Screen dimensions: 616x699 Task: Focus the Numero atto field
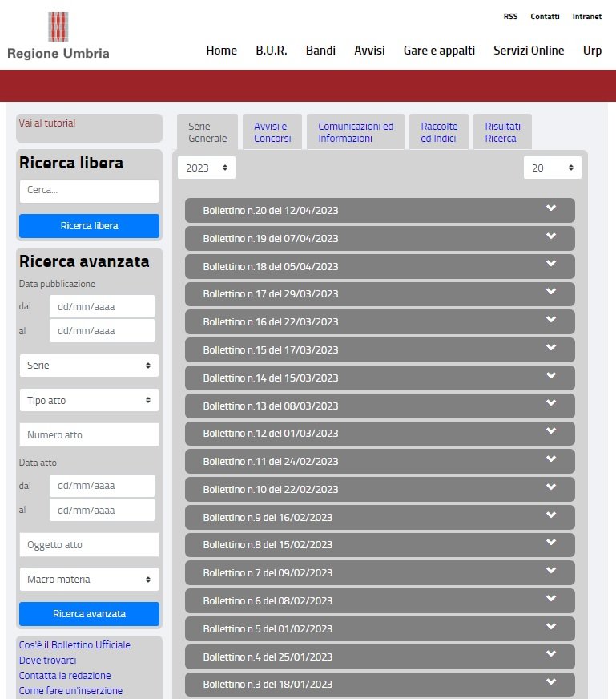click(x=89, y=434)
